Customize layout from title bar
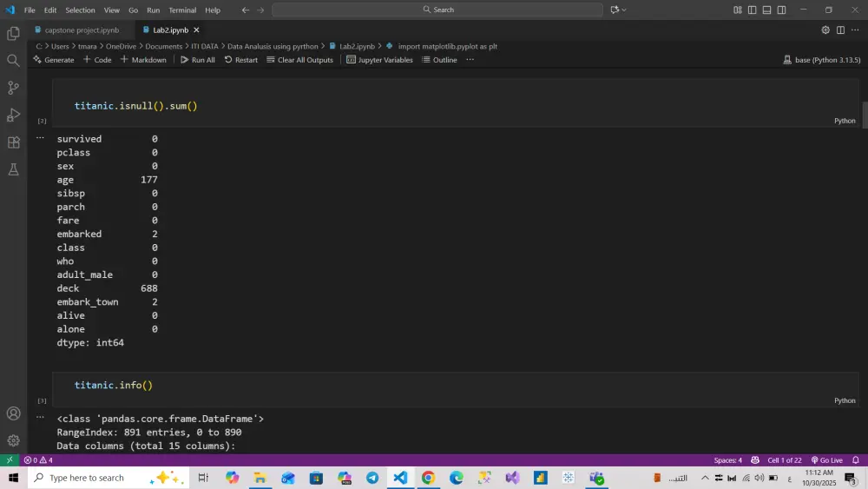 (737, 10)
